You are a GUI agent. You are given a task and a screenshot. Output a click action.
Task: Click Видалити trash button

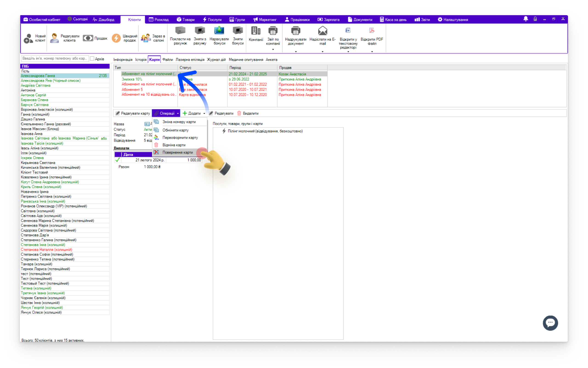tap(248, 113)
